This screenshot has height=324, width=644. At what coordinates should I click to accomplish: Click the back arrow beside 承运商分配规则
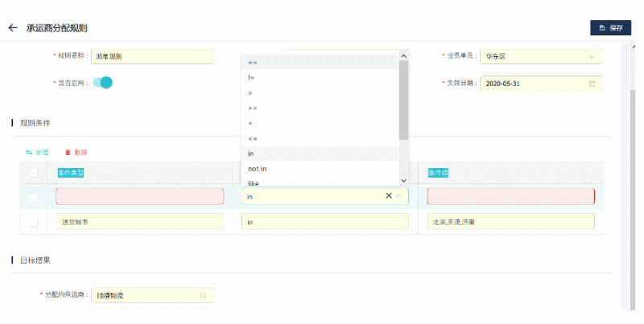pyautogui.click(x=12, y=28)
